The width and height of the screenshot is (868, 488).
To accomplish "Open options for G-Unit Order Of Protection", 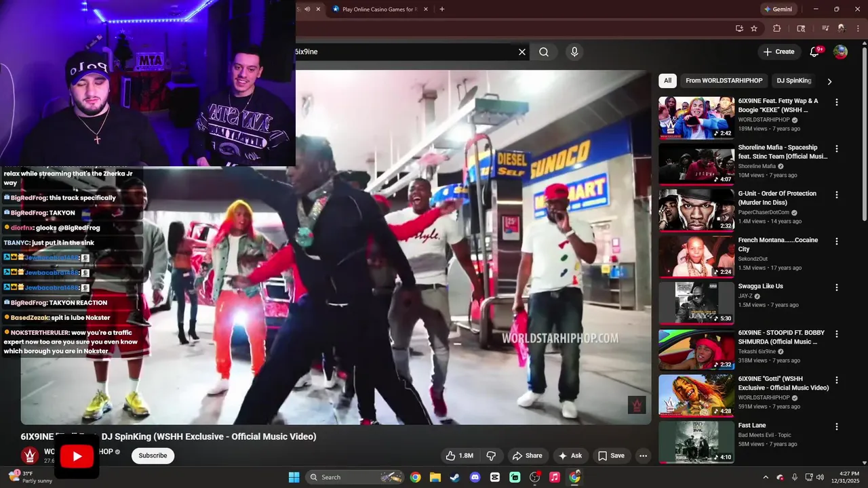I will (837, 195).
